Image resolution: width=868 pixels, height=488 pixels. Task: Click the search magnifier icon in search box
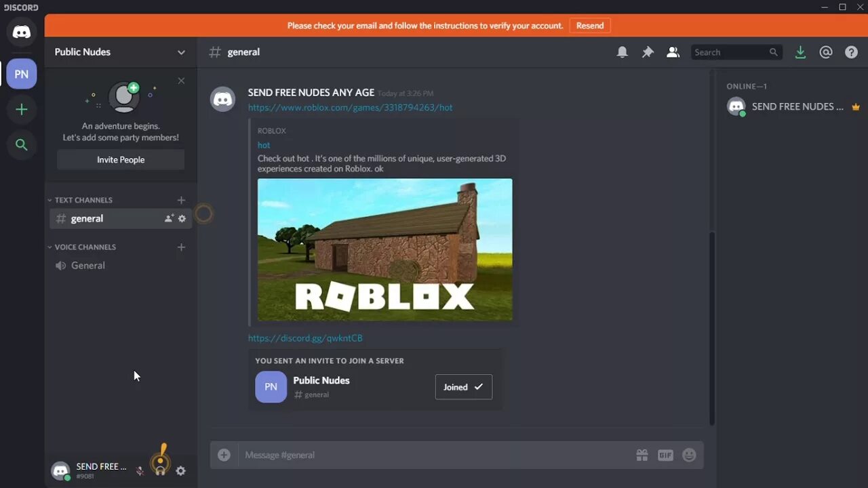tap(773, 52)
